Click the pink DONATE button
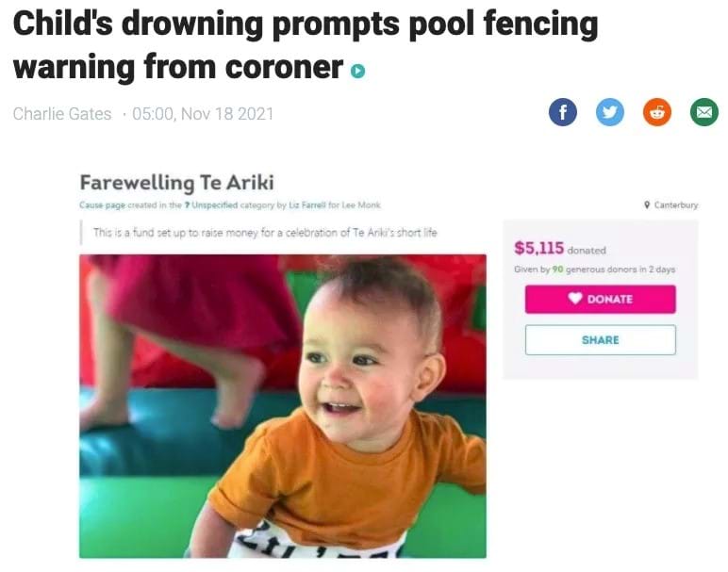The image size is (728, 572). tap(601, 299)
